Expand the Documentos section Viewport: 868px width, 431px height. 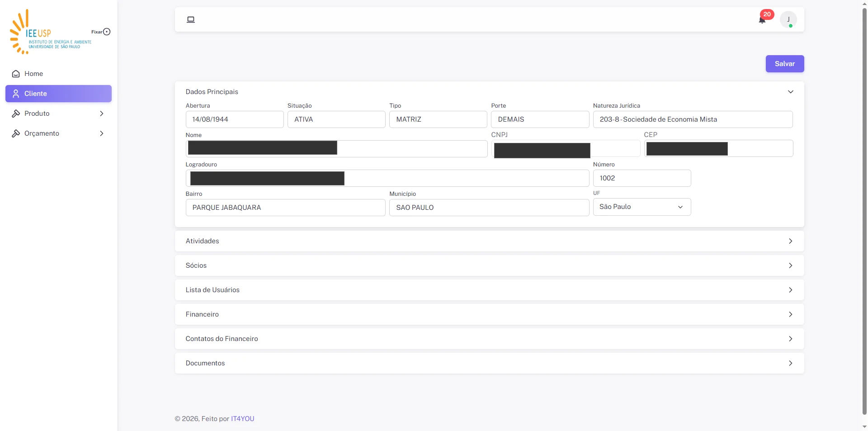(489, 363)
